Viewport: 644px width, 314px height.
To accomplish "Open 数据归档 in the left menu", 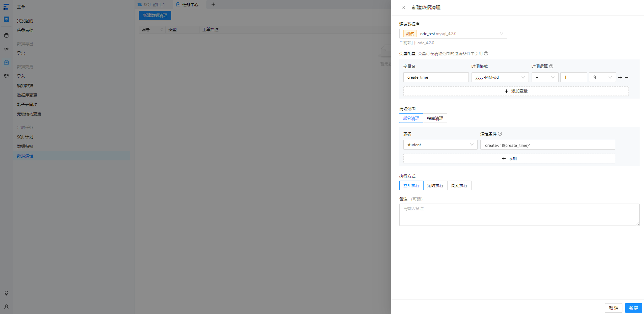I will pyautogui.click(x=25, y=146).
